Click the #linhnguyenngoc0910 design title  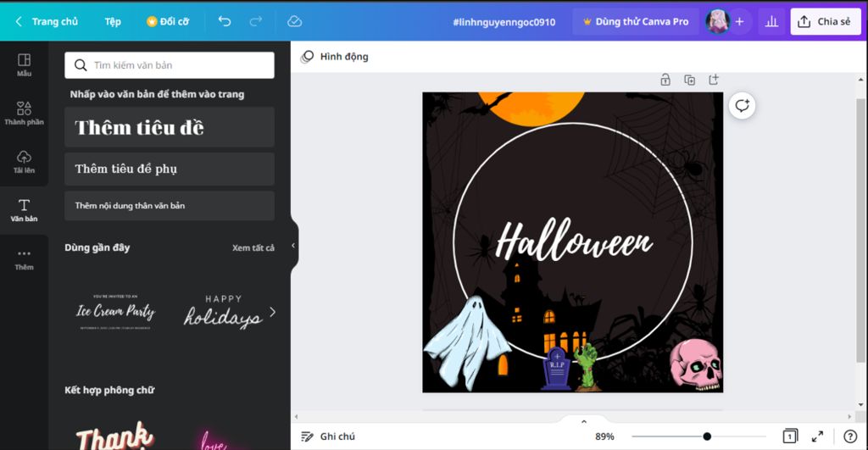click(x=504, y=22)
